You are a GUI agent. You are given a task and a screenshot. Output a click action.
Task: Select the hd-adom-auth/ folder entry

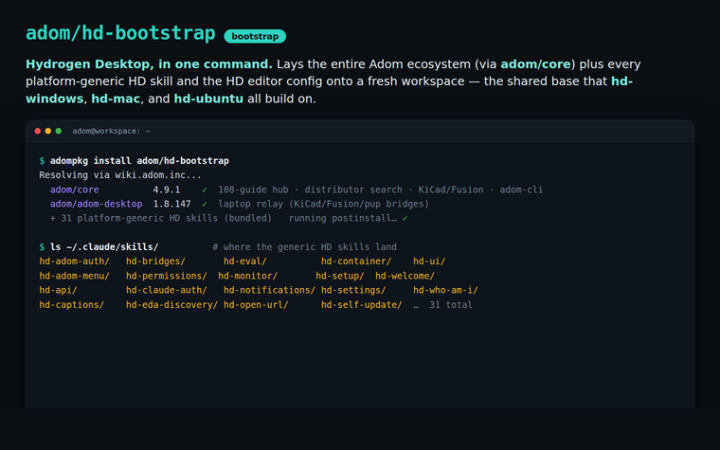pos(74,261)
